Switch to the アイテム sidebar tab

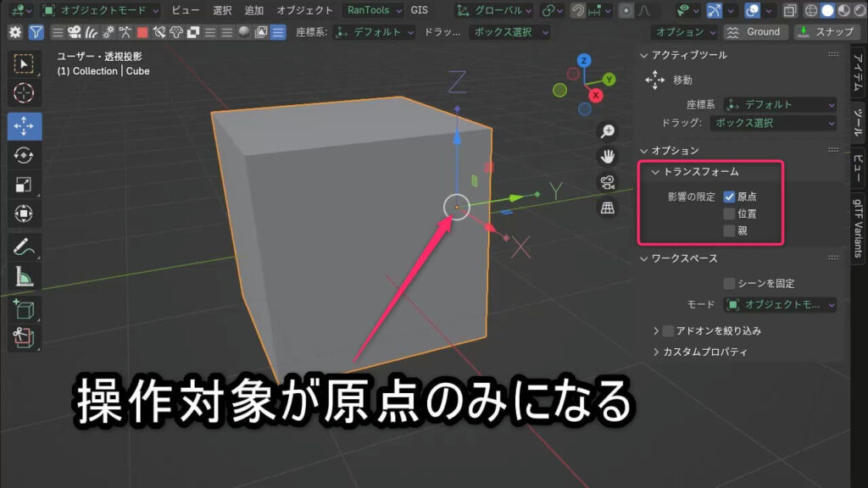click(x=859, y=72)
